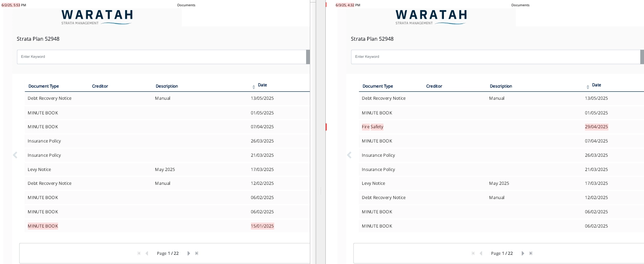Screen dimensions: 644x264
Task: Sort by Date in right document table
Action: 596,85
